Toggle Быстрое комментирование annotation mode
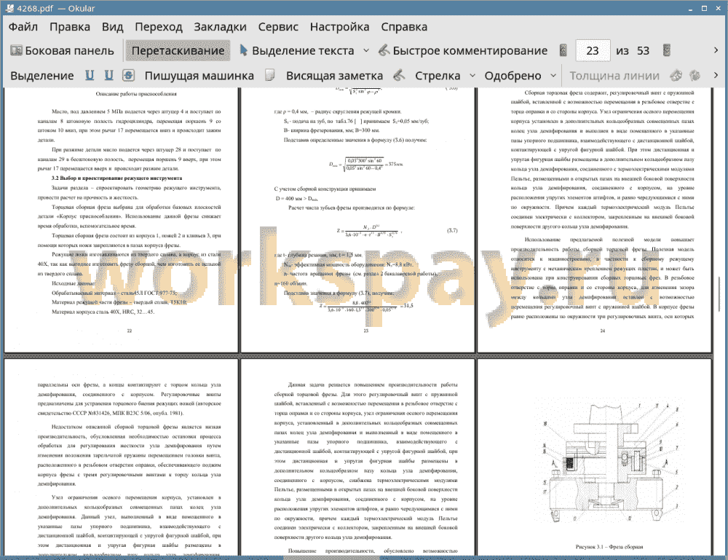Screen dimensions: 728x560 click(x=463, y=51)
